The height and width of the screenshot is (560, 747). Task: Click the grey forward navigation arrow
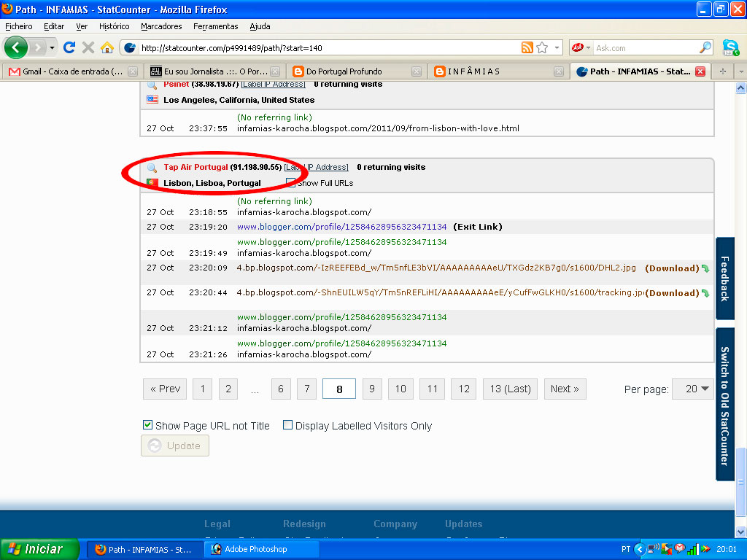pyautogui.click(x=38, y=47)
